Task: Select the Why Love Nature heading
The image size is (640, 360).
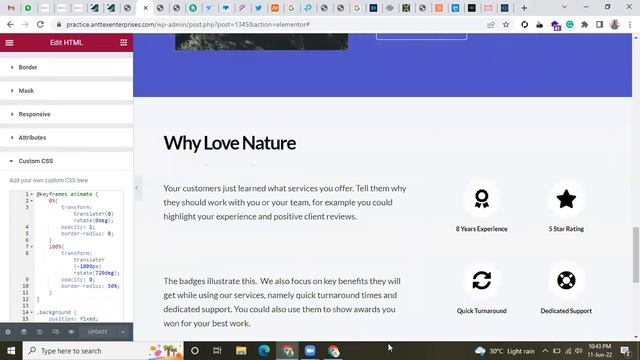Action: (230, 143)
